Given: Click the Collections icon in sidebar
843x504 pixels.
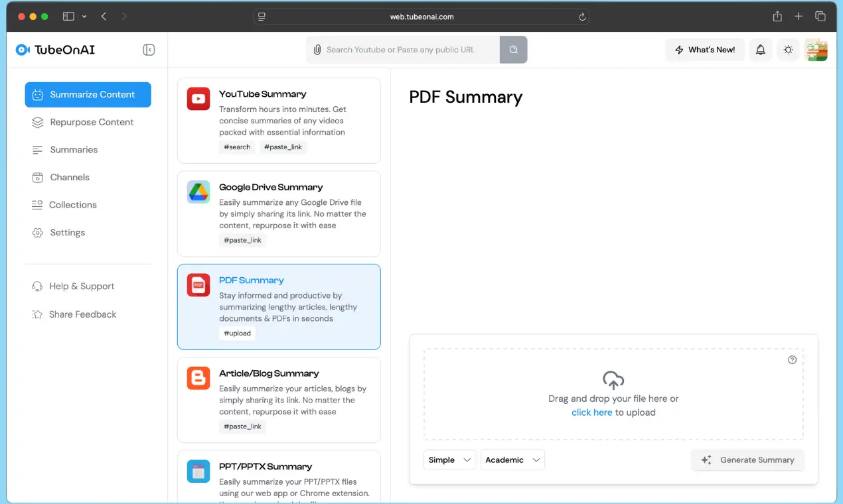Looking at the screenshot, I should coord(38,205).
